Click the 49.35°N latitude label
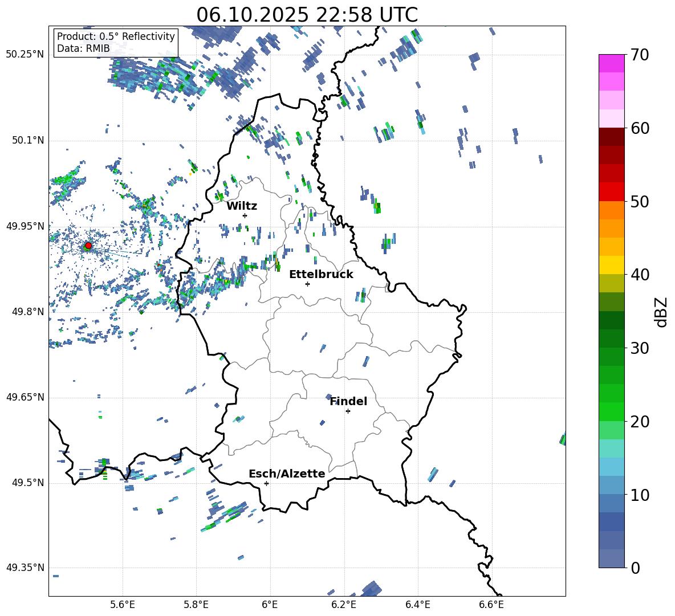The height and width of the screenshot is (616, 675). [25, 568]
